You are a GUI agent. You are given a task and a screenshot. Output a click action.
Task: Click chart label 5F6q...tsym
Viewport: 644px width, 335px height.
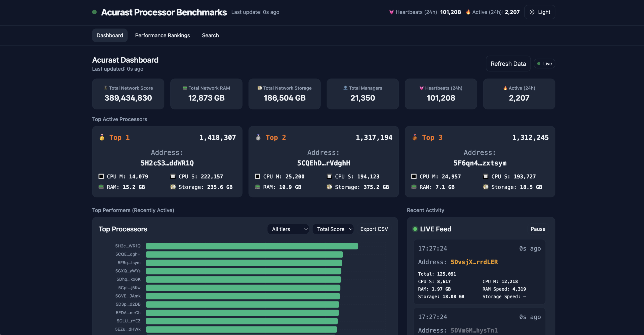point(129,263)
